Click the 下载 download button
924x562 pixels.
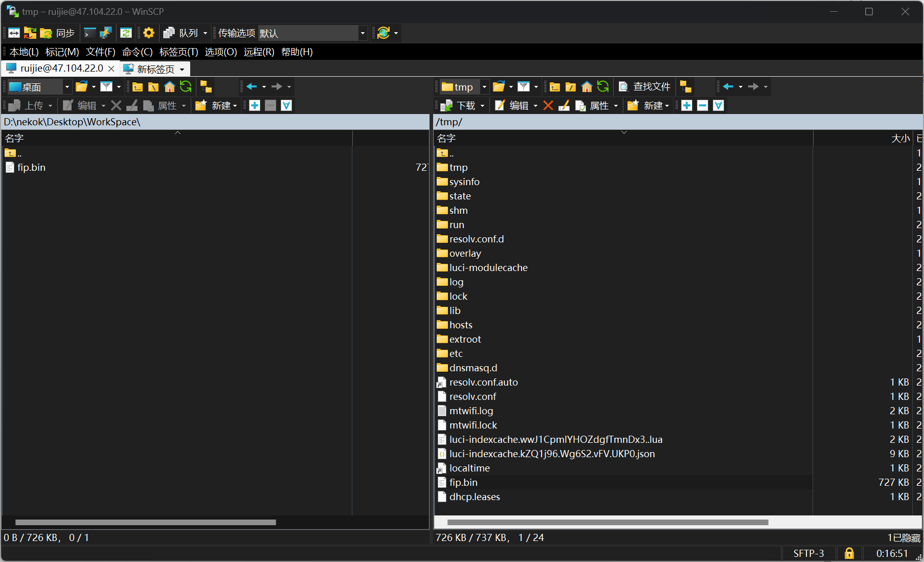[460, 105]
